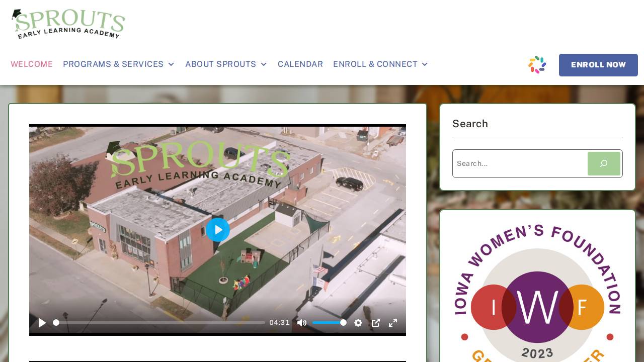This screenshot has height=362, width=644.
Task: Open the video settings gear
Action: point(358,323)
